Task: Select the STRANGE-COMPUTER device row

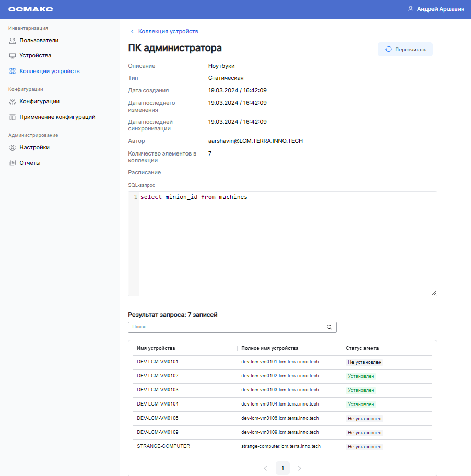Action: (x=163, y=446)
